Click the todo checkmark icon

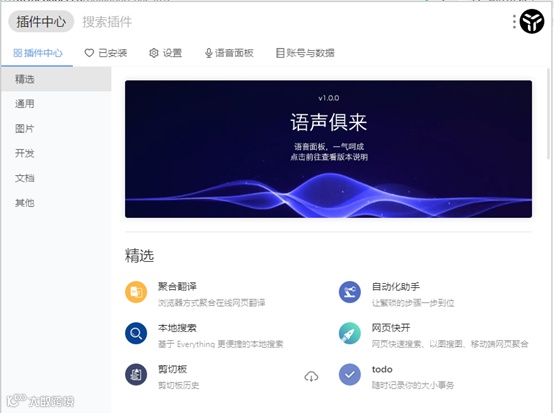coord(350,374)
